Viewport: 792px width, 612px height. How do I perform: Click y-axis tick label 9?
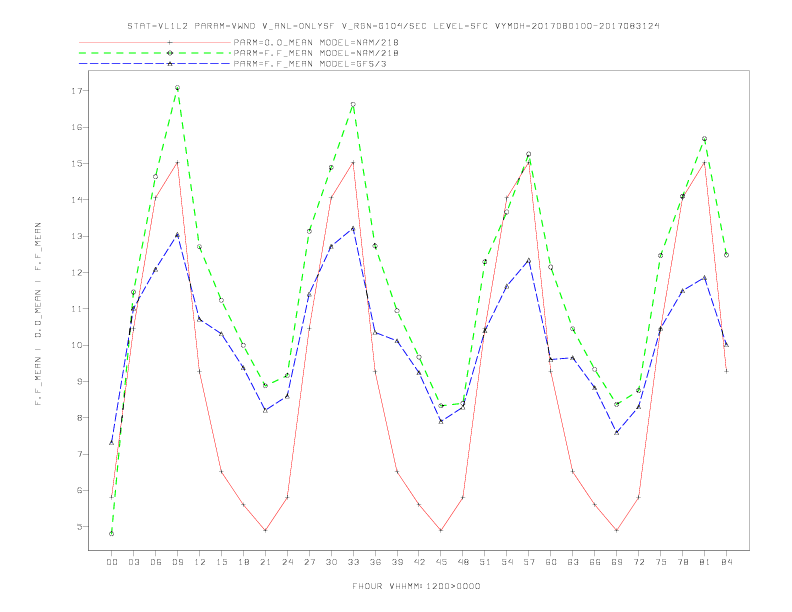79,382
